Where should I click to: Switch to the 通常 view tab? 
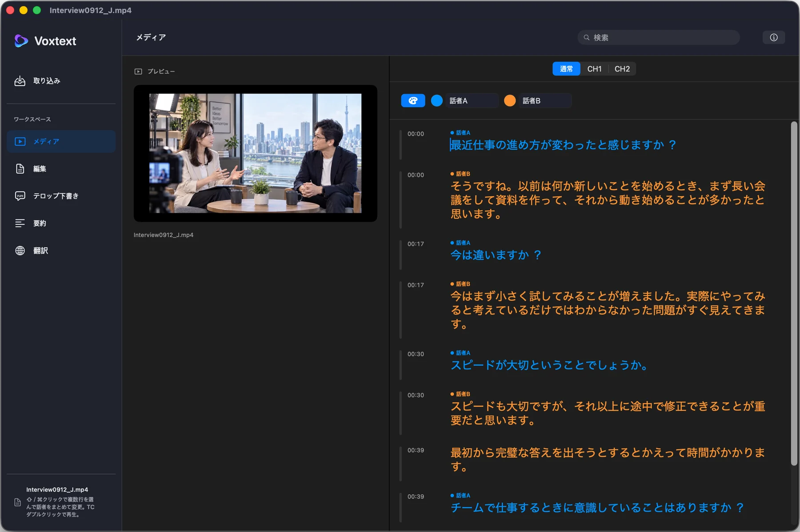[566, 69]
